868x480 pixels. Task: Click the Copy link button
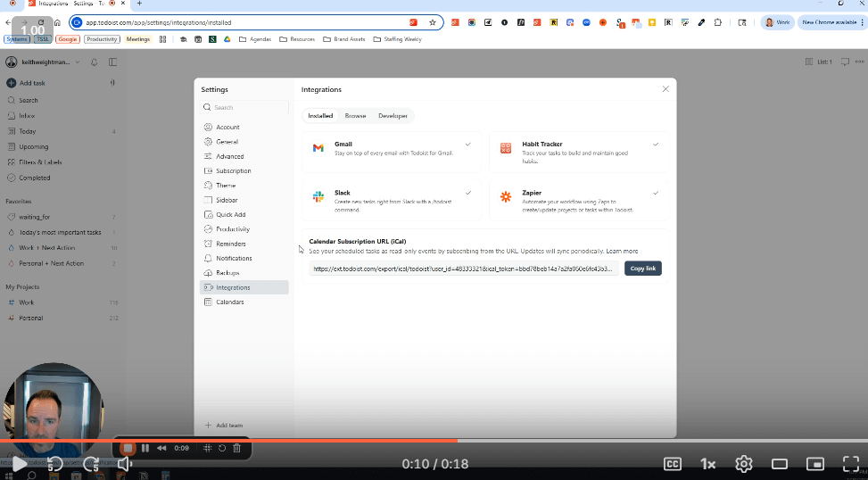tap(642, 269)
